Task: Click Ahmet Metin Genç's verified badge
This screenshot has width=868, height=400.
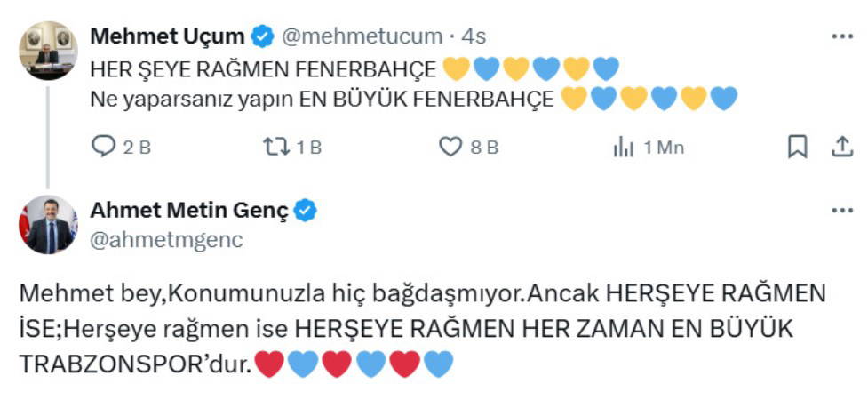Action: [x=307, y=211]
